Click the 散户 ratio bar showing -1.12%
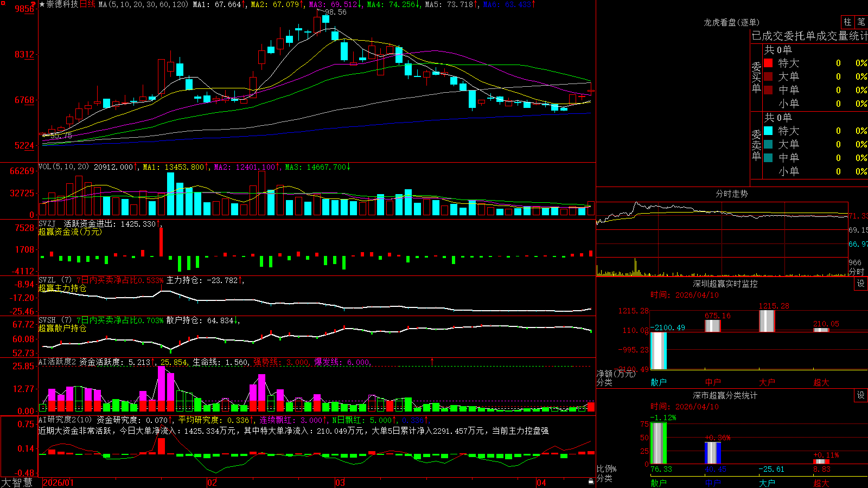The image size is (868, 488). [x=659, y=443]
